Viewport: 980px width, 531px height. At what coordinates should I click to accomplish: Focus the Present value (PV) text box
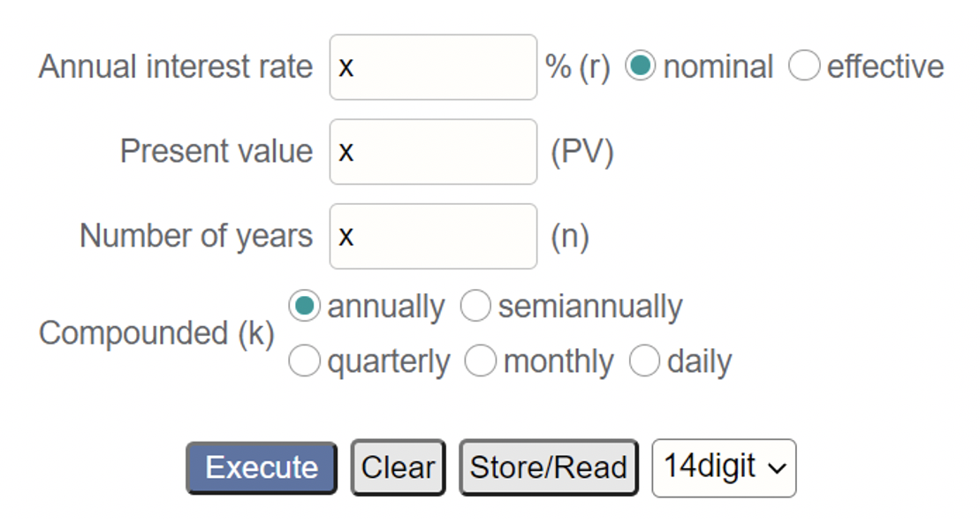point(433,152)
